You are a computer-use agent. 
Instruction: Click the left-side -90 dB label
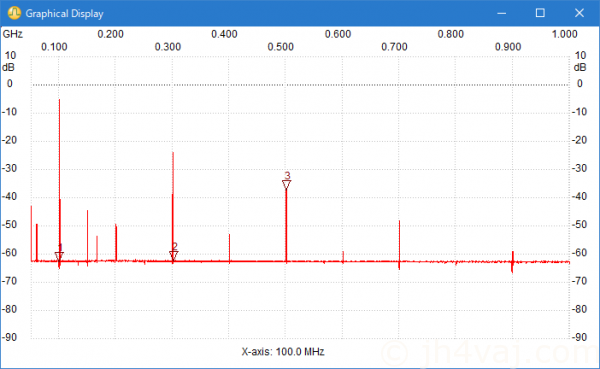pyautogui.click(x=10, y=337)
